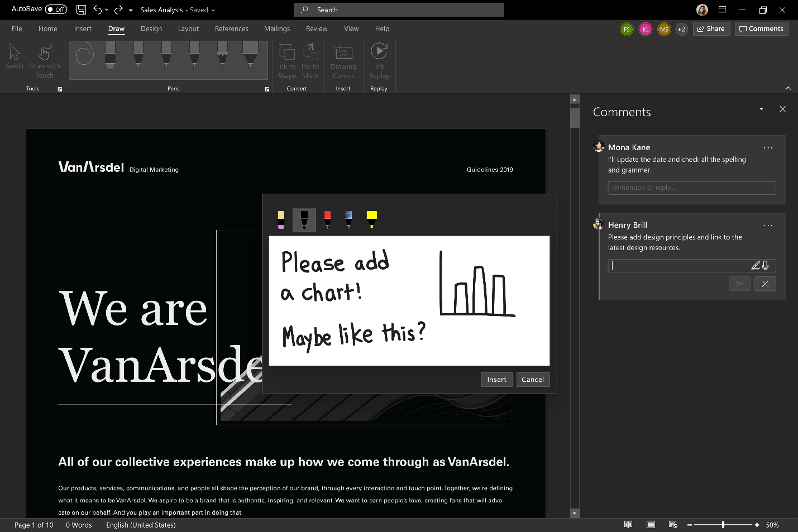The width and height of the screenshot is (798, 532).
Task: Switch to the Review ribbon tab
Action: pos(316,28)
